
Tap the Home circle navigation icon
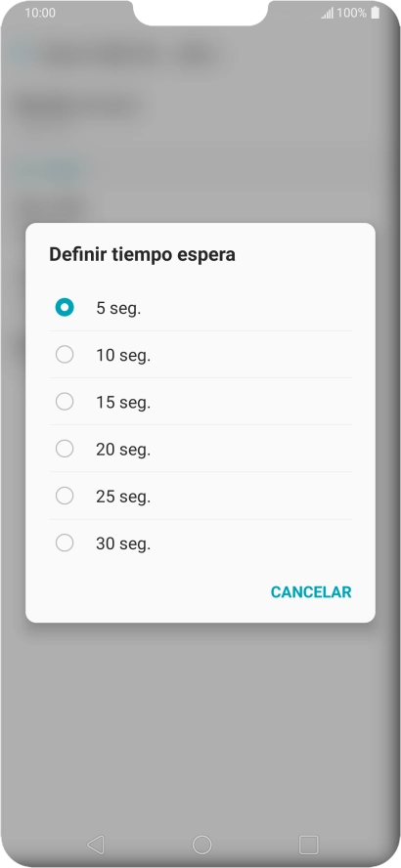coord(201,845)
